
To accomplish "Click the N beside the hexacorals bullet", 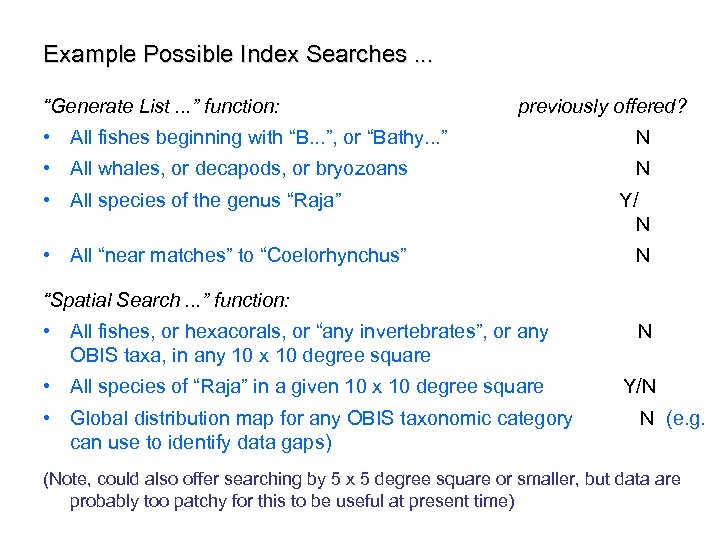I will pos(645,331).
